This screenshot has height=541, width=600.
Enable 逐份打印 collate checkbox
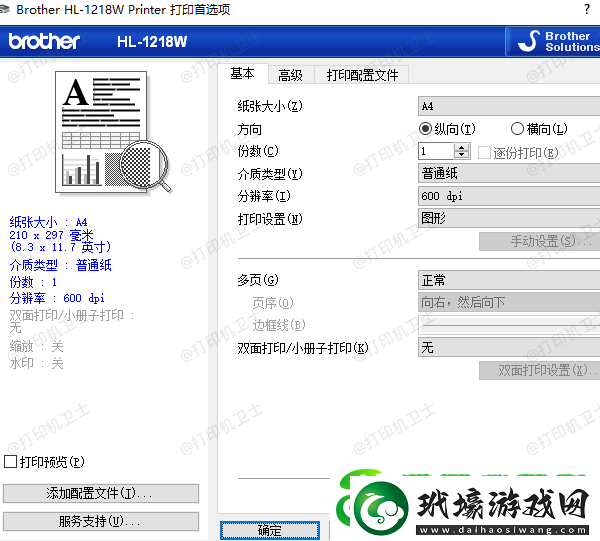tap(484, 152)
